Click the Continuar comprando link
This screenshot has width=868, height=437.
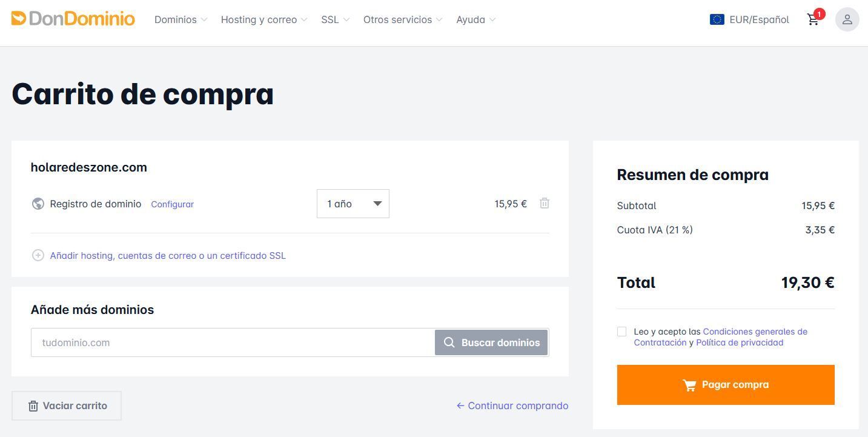point(512,405)
